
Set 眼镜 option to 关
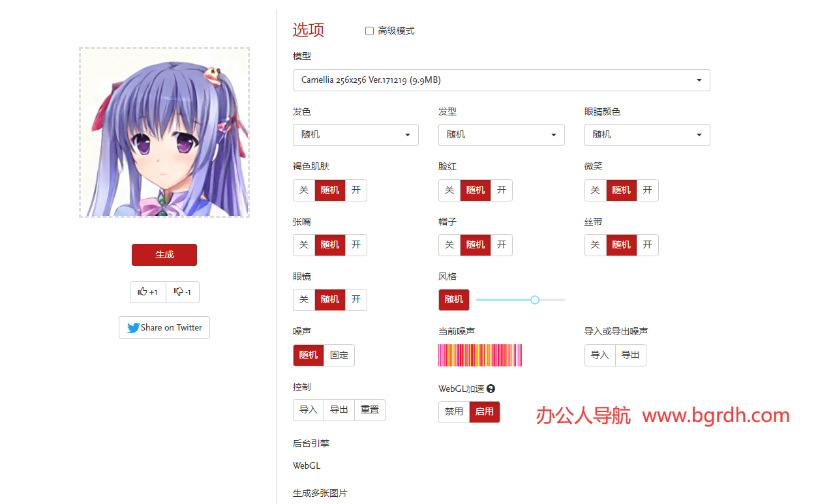(x=304, y=300)
